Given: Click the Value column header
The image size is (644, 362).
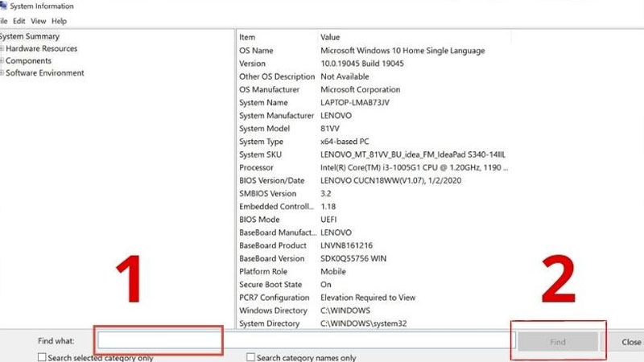Looking at the screenshot, I should pyautogui.click(x=402, y=37).
